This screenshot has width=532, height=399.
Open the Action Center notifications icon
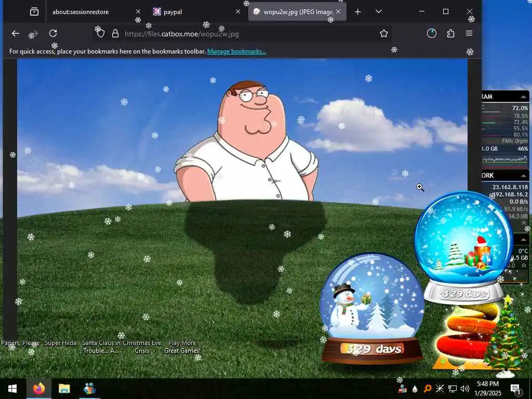[515, 389]
